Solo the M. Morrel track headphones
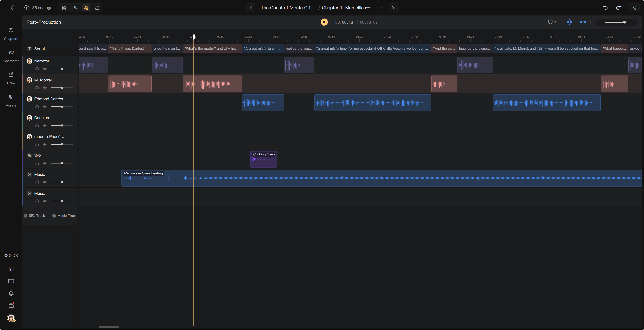644x330 pixels. 37,88
